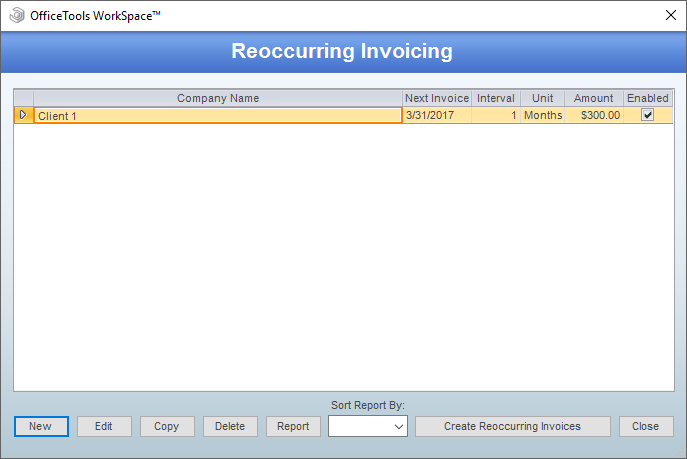Select the Client 1 company name cell
687x459 pixels.
pyautogui.click(x=218, y=115)
